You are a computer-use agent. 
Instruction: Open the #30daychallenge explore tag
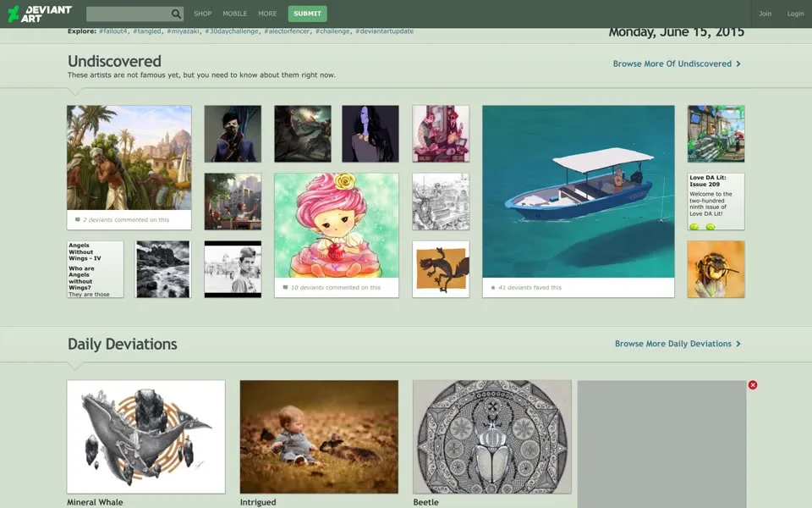232,31
